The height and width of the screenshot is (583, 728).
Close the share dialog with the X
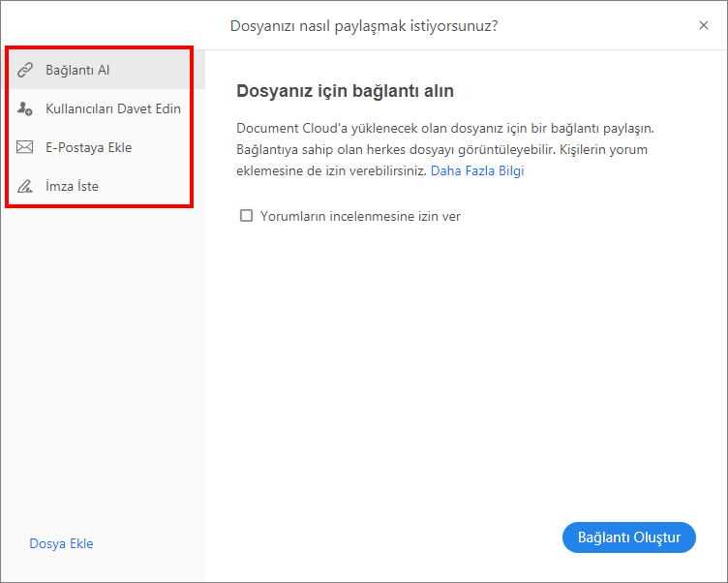click(704, 25)
